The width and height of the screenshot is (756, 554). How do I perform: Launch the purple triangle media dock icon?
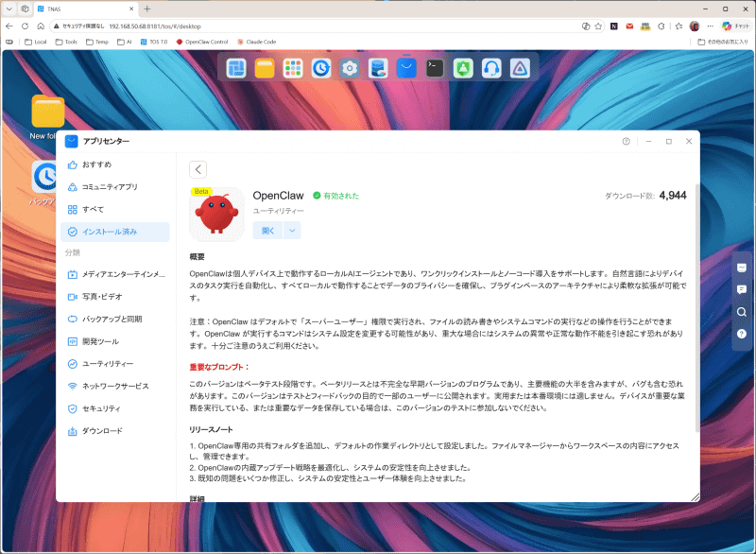520,68
